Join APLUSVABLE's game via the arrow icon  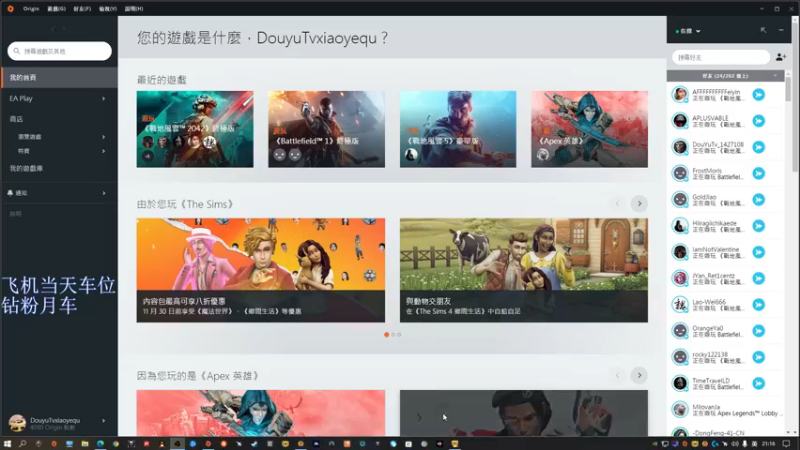pyautogui.click(x=759, y=121)
